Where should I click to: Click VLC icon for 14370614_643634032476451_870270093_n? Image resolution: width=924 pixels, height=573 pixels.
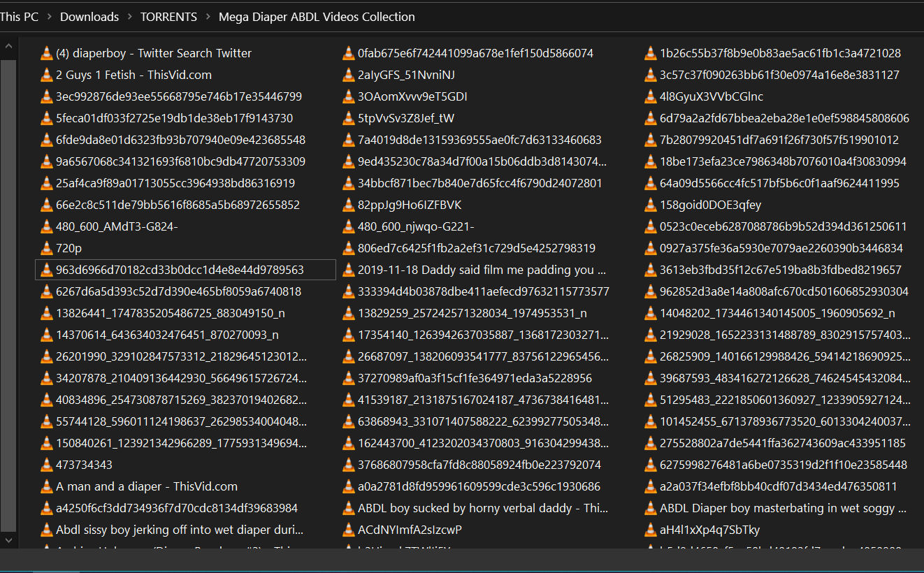click(47, 335)
